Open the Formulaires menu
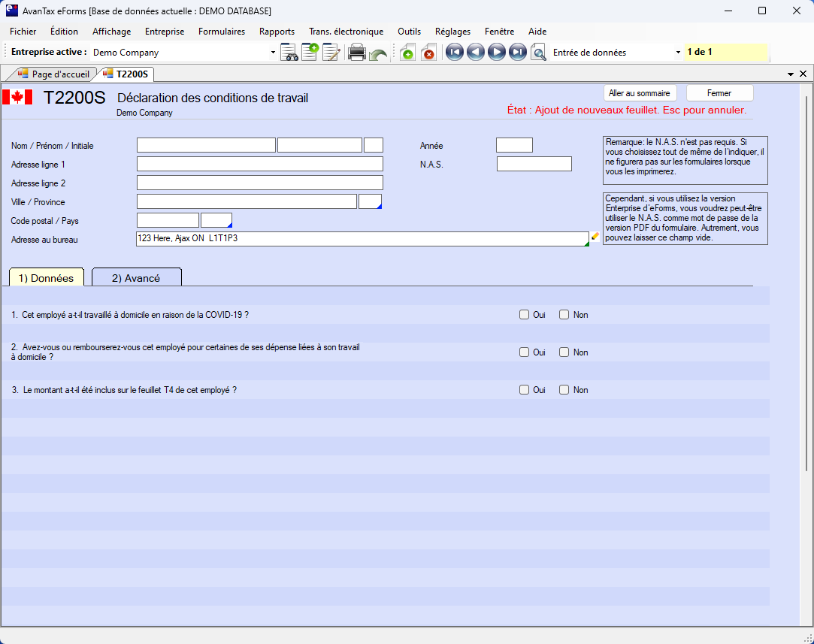814x644 pixels. (222, 32)
